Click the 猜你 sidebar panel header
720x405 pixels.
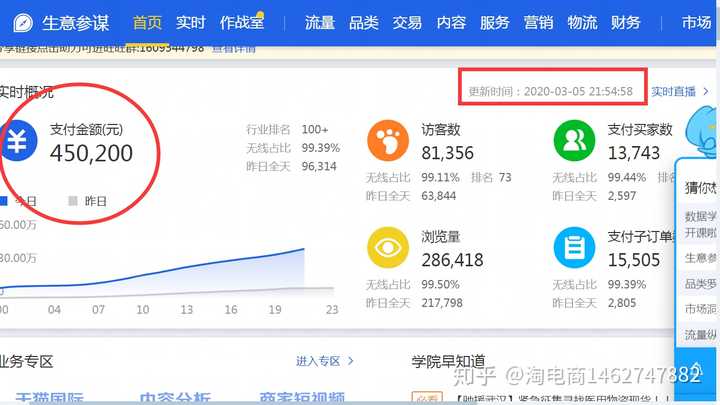pyautogui.click(x=700, y=187)
